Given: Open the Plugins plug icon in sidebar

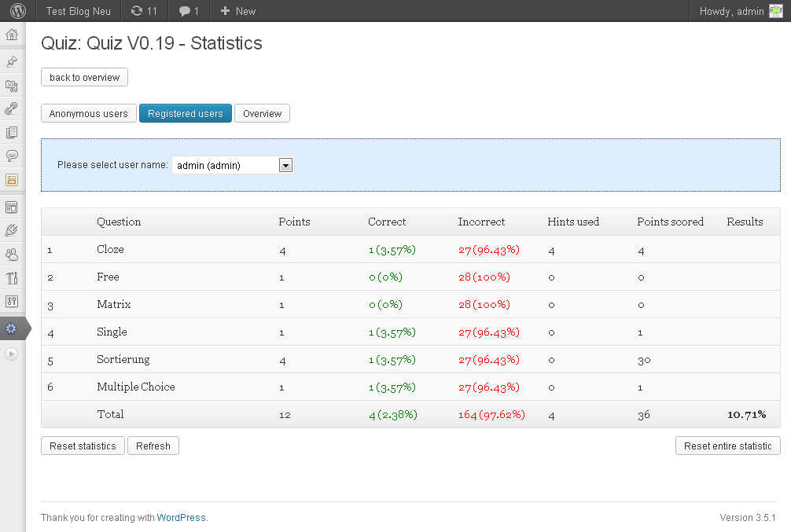Looking at the screenshot, I should [12, 231].
